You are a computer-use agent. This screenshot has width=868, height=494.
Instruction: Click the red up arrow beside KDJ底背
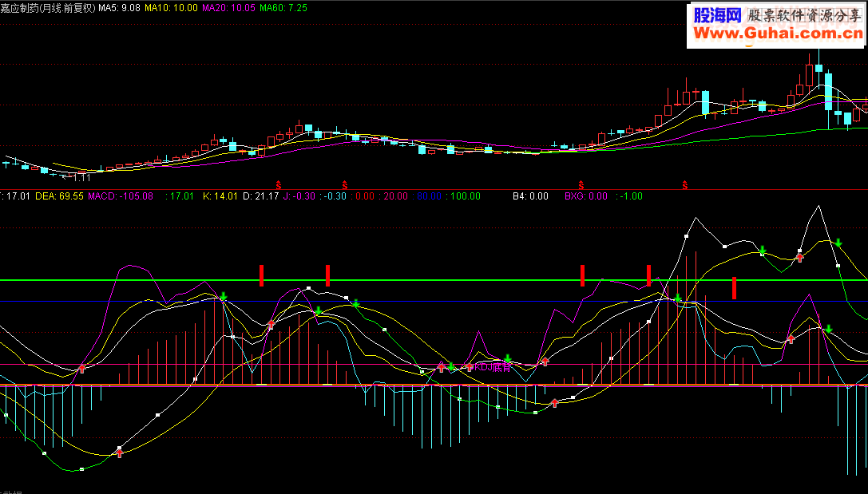pos(470,367)
